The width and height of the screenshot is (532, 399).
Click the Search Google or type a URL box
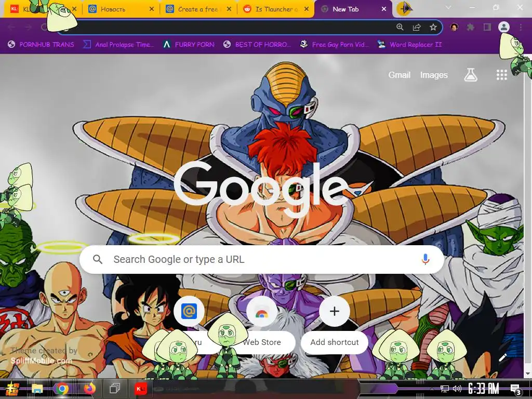click(x=262, y=260)
